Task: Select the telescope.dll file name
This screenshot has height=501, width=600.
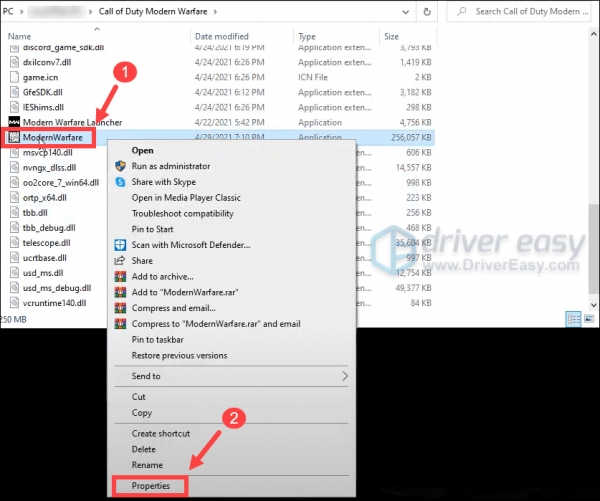Action: coord(47,243)
